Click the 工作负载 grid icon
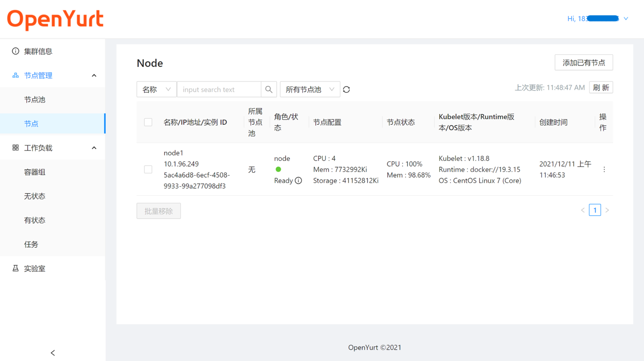Viewport: 644px width, 361px height. (x=15, y=148)
